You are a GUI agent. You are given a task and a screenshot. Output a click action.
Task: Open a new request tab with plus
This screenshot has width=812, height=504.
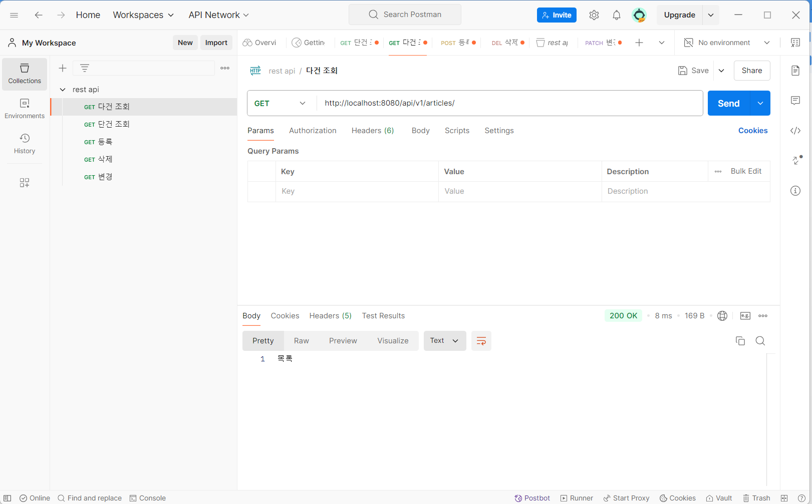click(x=639, y=43)
